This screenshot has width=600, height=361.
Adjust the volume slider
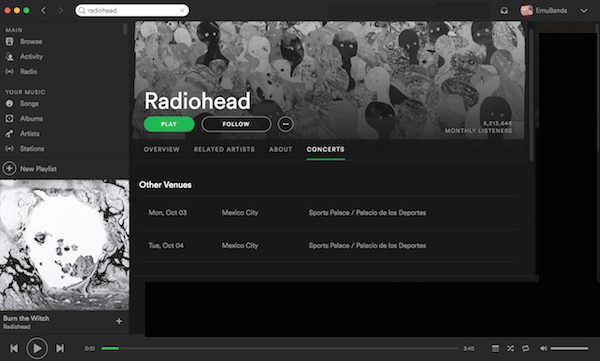(569, 348)
